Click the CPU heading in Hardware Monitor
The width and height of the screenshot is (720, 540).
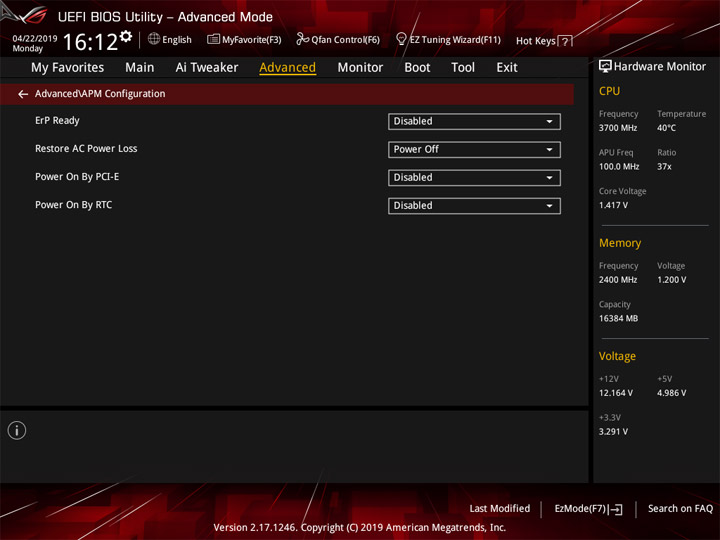pyautogui.click(x=609, y=91)
